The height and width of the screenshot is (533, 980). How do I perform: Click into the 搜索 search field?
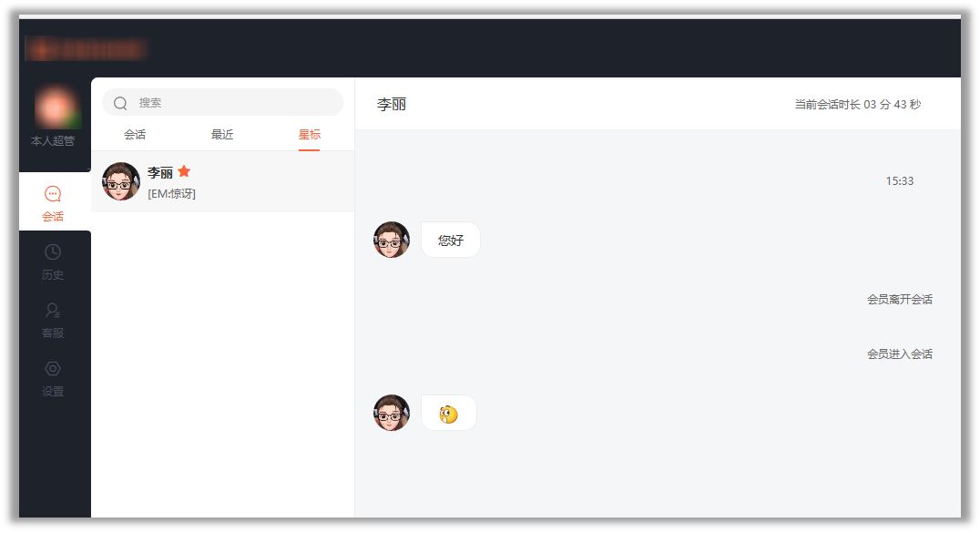click(x=222, y=103)
